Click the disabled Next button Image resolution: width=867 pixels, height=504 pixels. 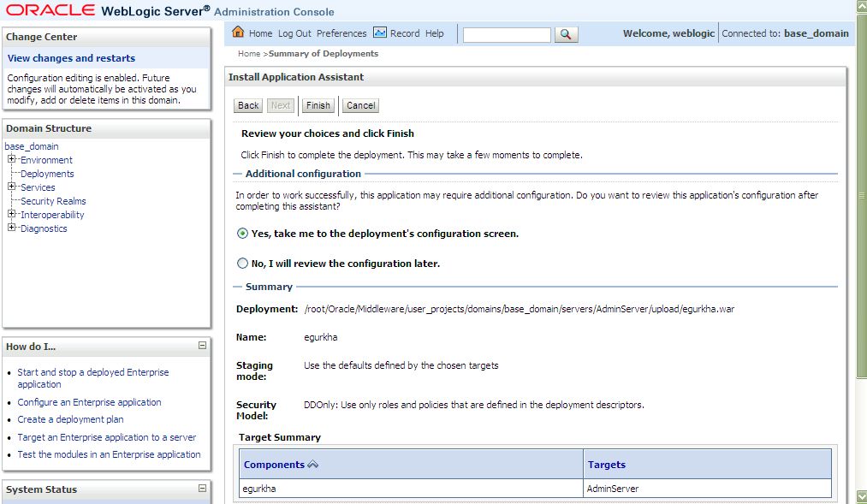[x=281, y=105]
